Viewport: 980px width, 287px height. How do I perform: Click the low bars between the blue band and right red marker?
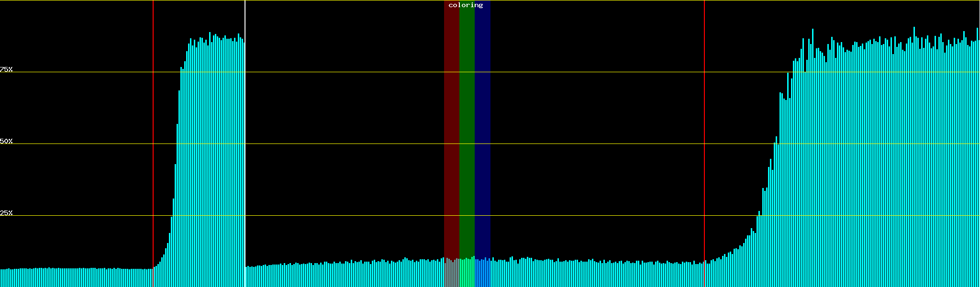(598, 275)
